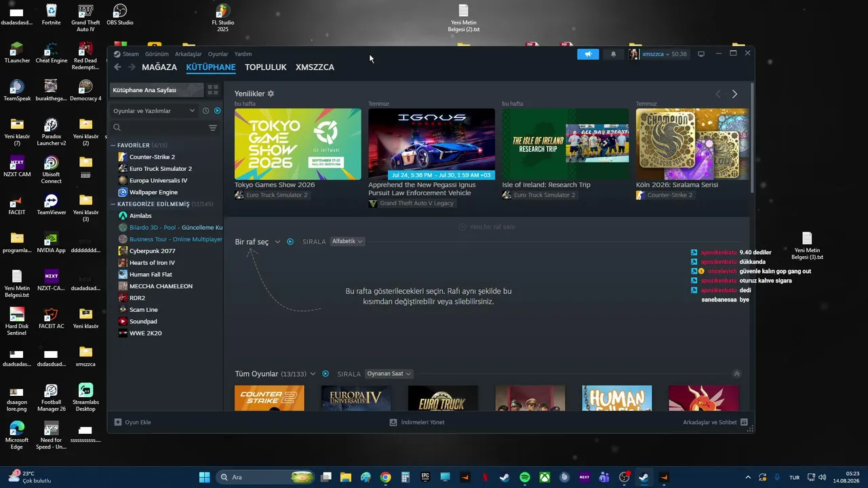
Task: Click the Yeni bir raf ekle link
Action: (x=487, y=227)
